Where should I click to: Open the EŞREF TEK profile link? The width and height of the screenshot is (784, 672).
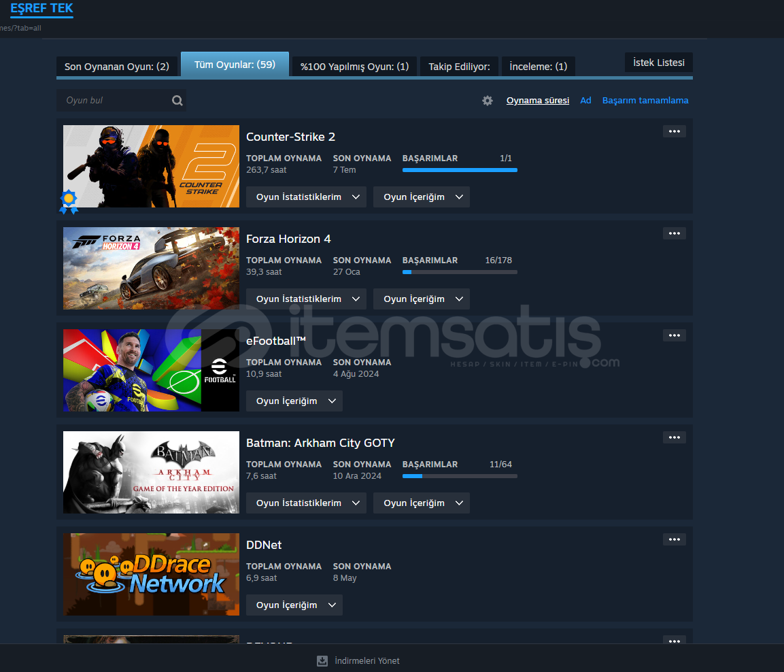point(42,8)
